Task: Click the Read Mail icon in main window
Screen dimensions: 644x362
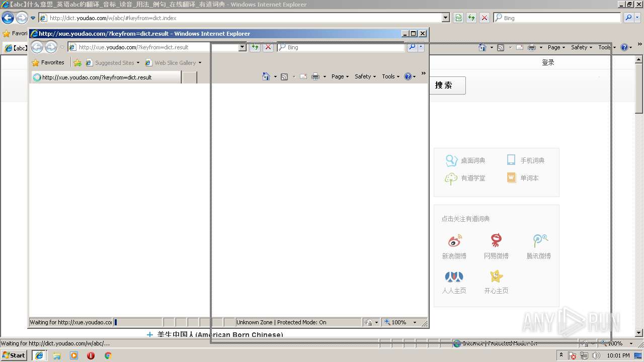Action: point(519,47)
